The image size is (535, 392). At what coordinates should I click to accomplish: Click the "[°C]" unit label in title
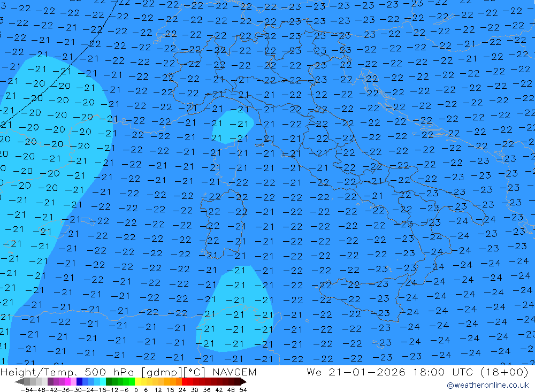coord(195,372)
